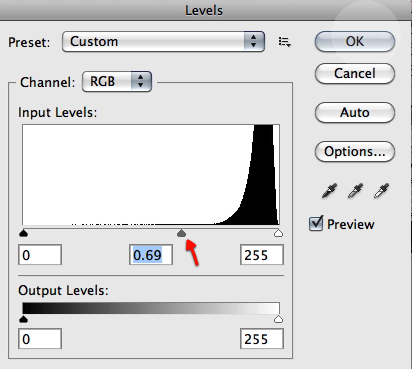
Task: Click OK to apply levels
Action: click(x=355, y=42)
